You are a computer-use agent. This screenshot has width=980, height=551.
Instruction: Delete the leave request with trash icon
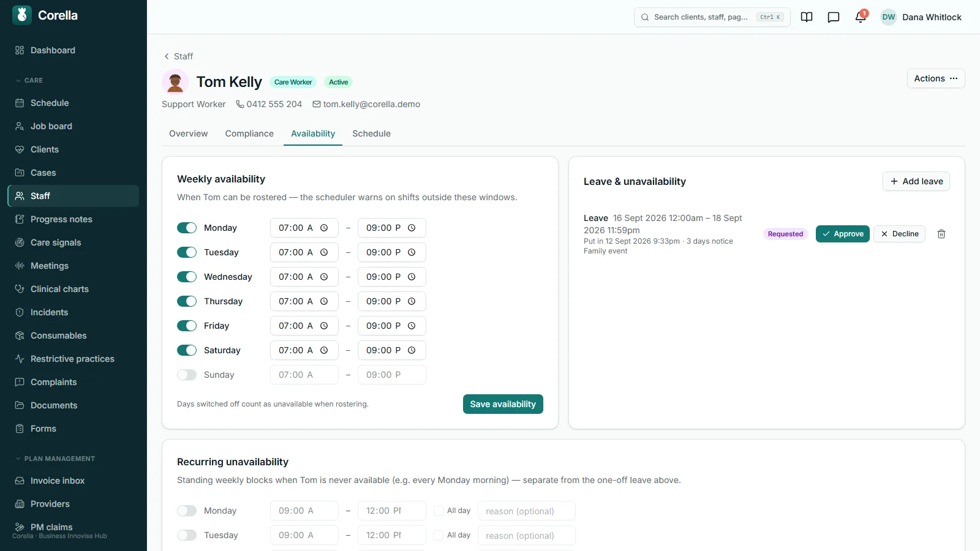click(941, 234)
